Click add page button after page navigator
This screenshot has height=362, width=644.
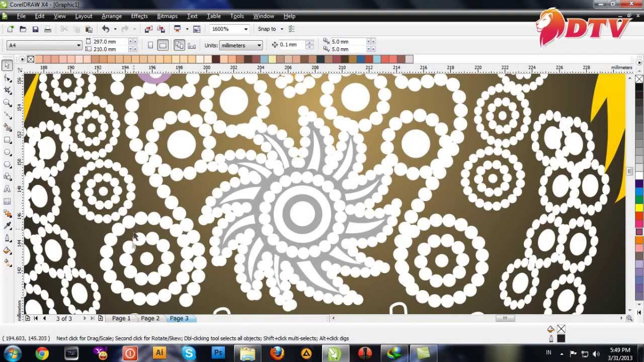pyautogui.click(x=101, y=318)
